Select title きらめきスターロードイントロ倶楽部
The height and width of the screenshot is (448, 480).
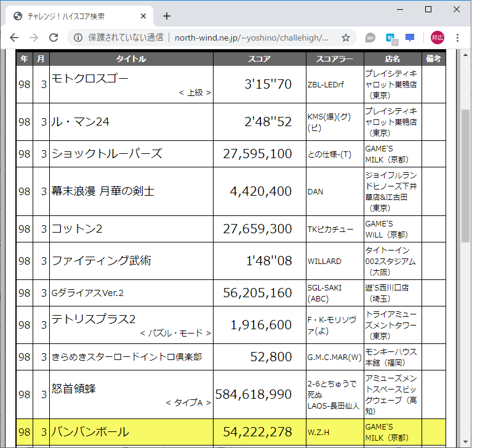126,357
